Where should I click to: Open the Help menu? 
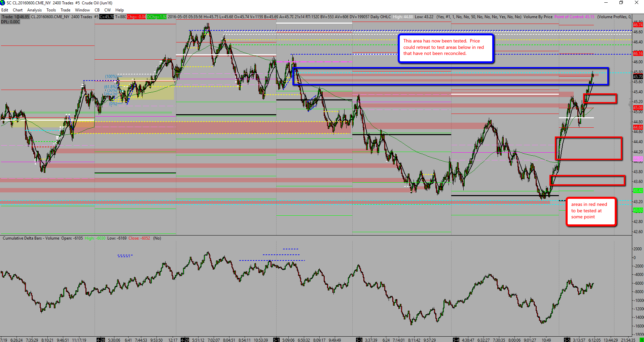coord(119,10)
